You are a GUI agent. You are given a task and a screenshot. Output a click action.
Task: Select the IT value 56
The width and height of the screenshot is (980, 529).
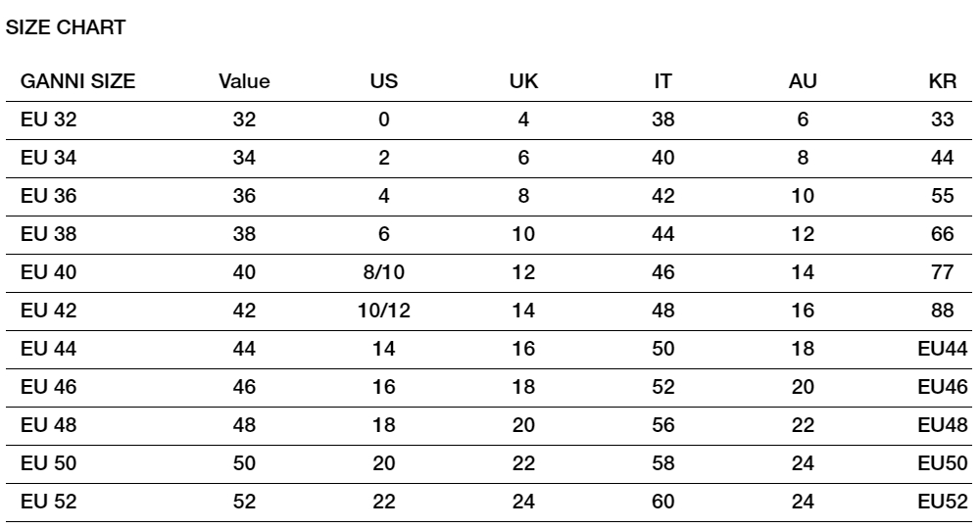pos(663,425)
